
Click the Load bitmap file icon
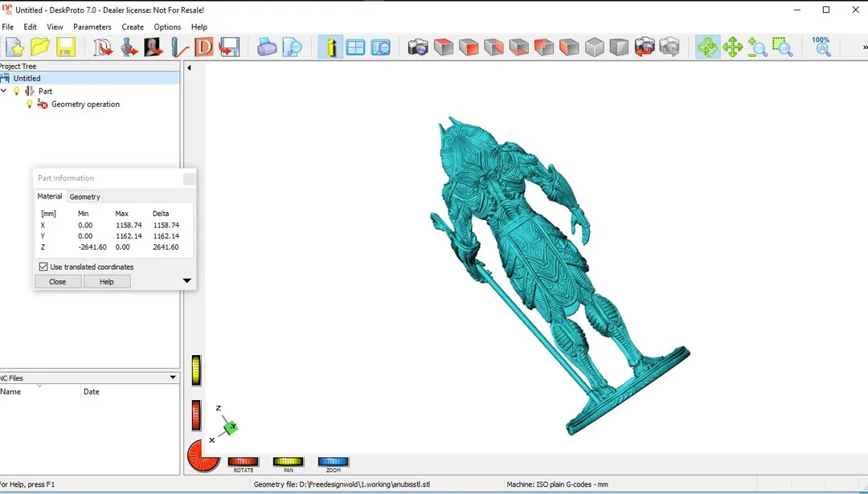point(154,47)
